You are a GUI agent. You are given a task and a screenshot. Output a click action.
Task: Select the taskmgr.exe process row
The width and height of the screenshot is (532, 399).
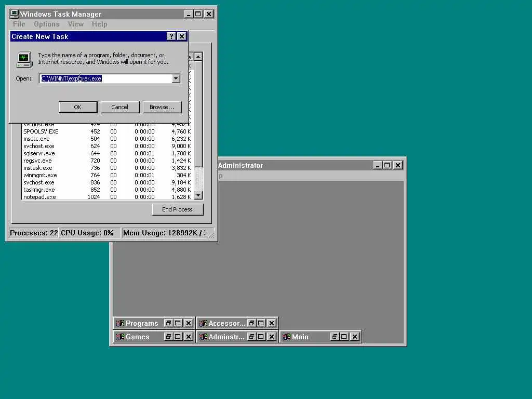pos(107,190)
